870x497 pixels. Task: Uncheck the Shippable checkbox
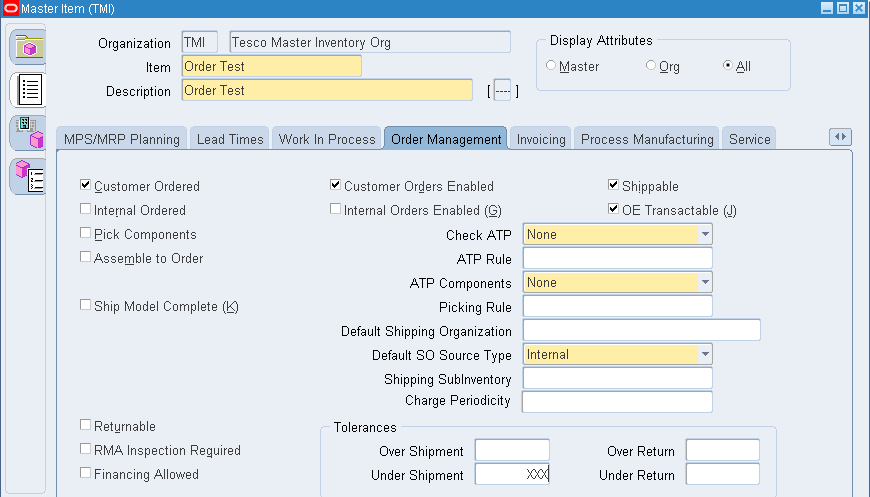click(613, 185)
